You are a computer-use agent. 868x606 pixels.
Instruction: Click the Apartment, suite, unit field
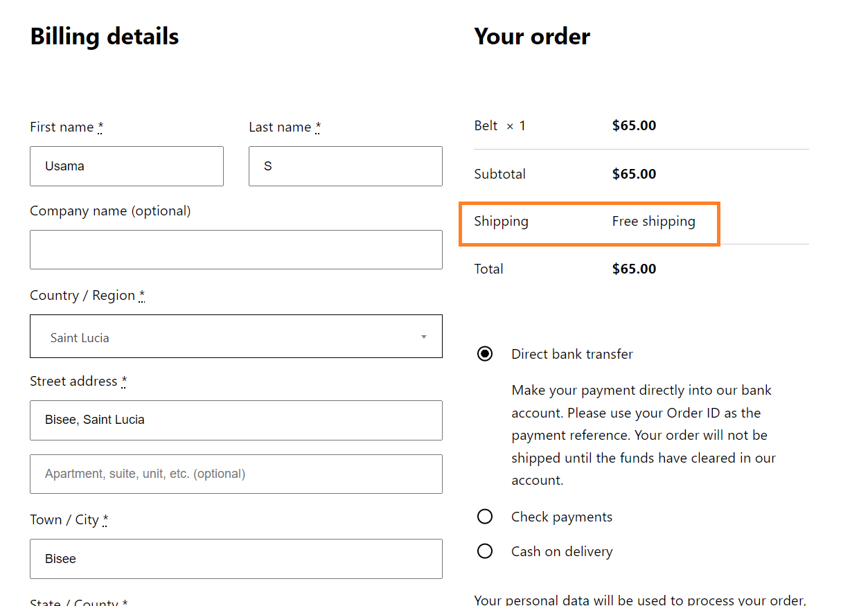(x=236, y=474)
